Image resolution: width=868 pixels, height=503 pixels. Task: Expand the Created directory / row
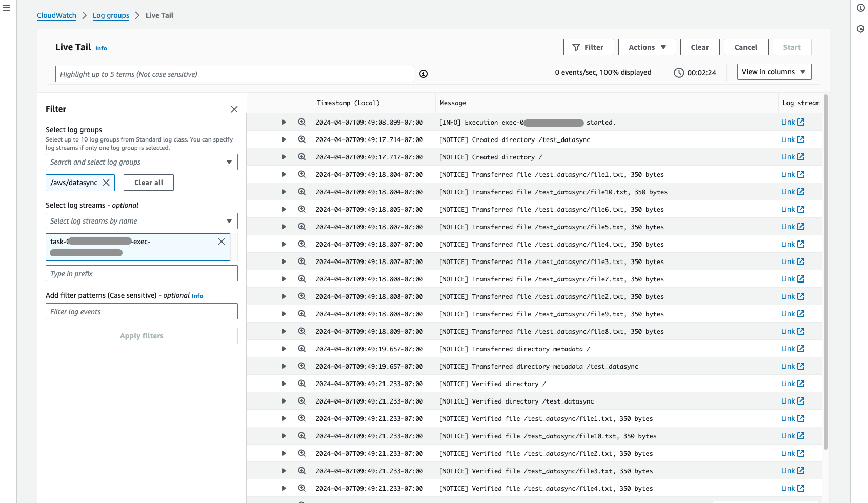(284, 157)
